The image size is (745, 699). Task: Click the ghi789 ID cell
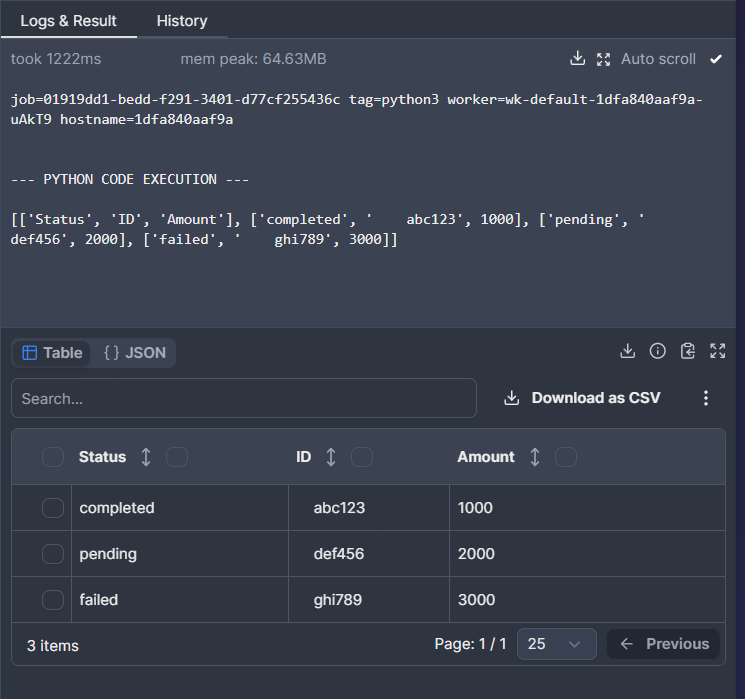[369, 600]
